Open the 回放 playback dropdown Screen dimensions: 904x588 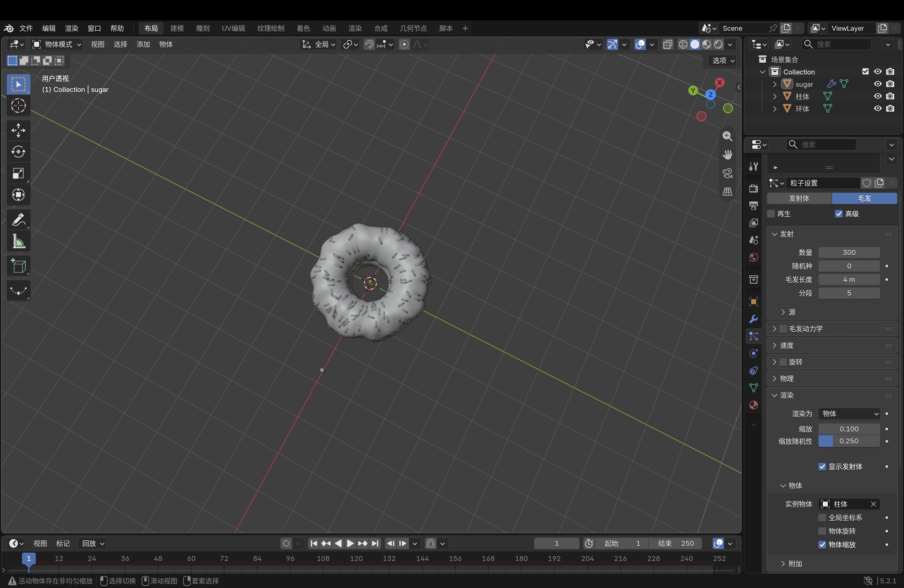(93, 543)
